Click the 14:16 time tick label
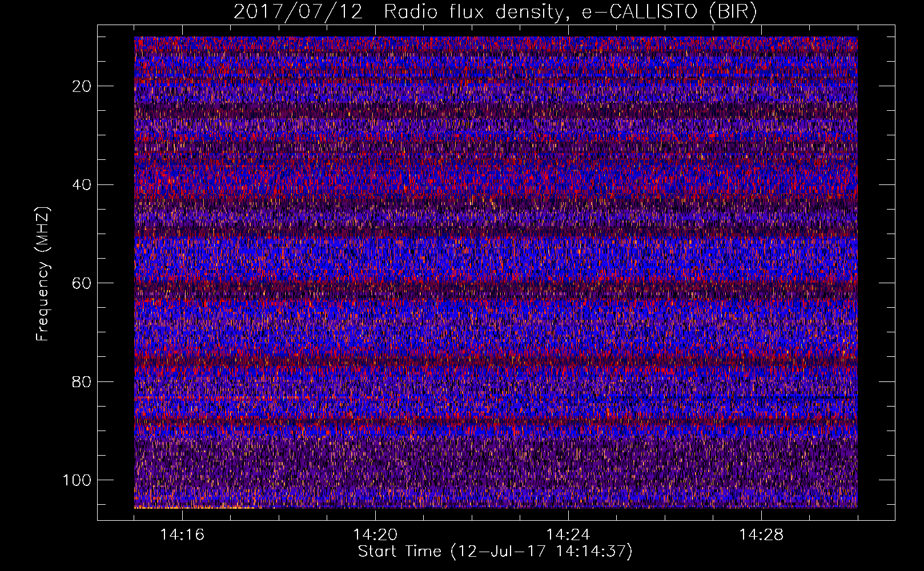 182,534
